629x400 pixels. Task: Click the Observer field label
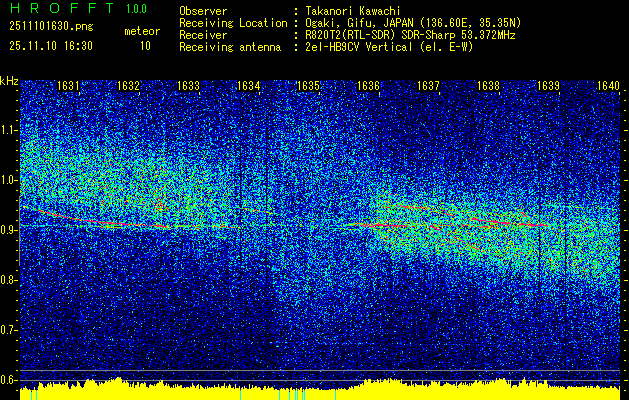(x=203, y=11)
